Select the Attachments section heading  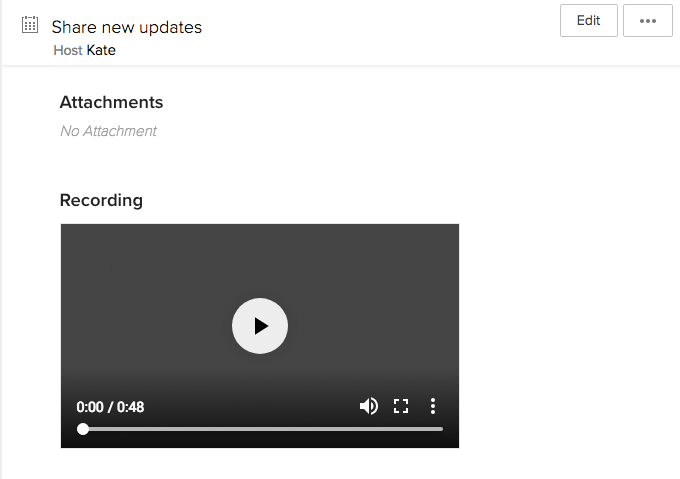(111, 102)
